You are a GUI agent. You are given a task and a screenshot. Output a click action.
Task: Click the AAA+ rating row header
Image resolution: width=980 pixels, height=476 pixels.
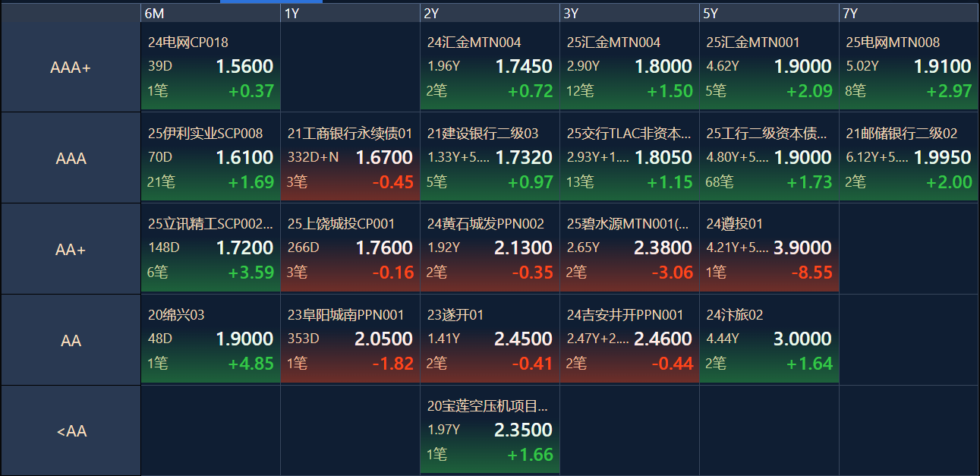71,67
